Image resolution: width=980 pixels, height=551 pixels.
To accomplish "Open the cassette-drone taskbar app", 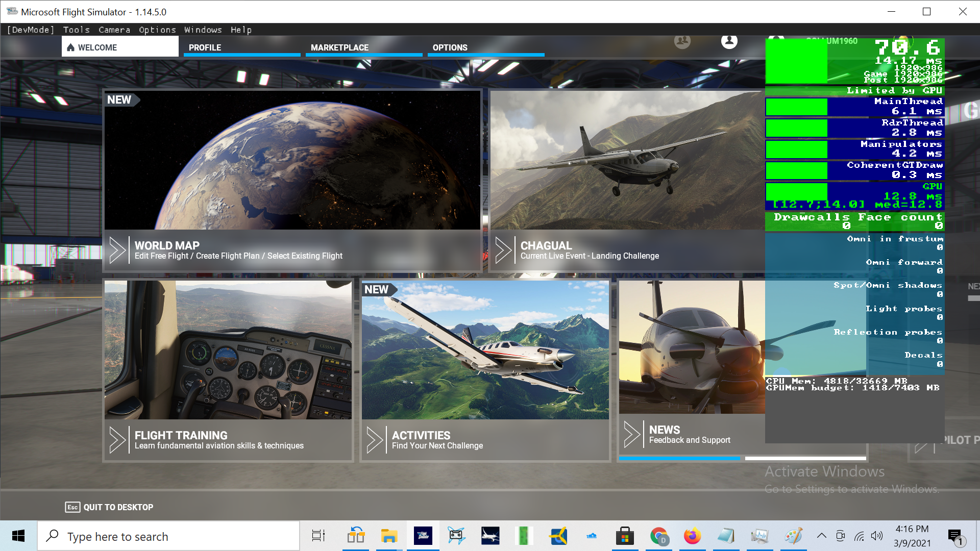I will tap(456, 536).
